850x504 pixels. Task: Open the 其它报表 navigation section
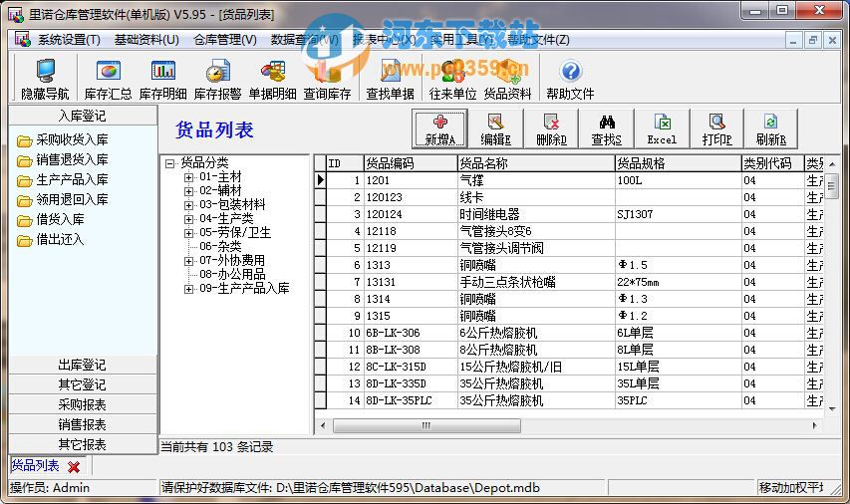tap(83, 445)
